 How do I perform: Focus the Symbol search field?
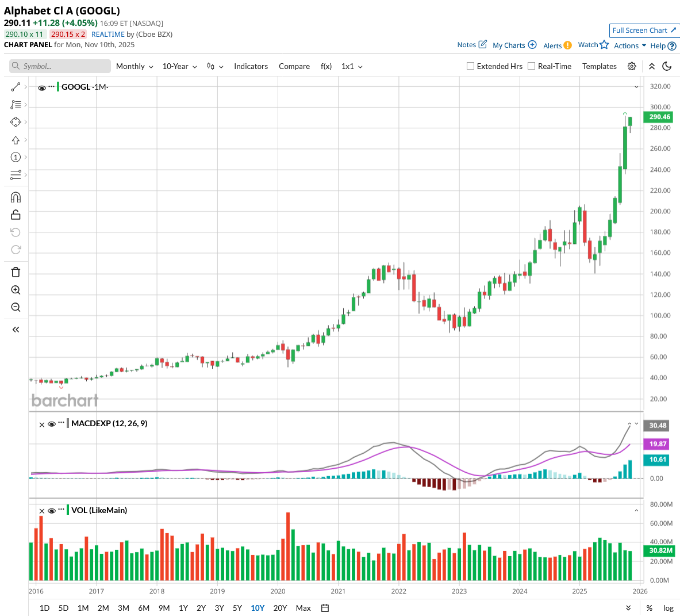pos(60,66)
